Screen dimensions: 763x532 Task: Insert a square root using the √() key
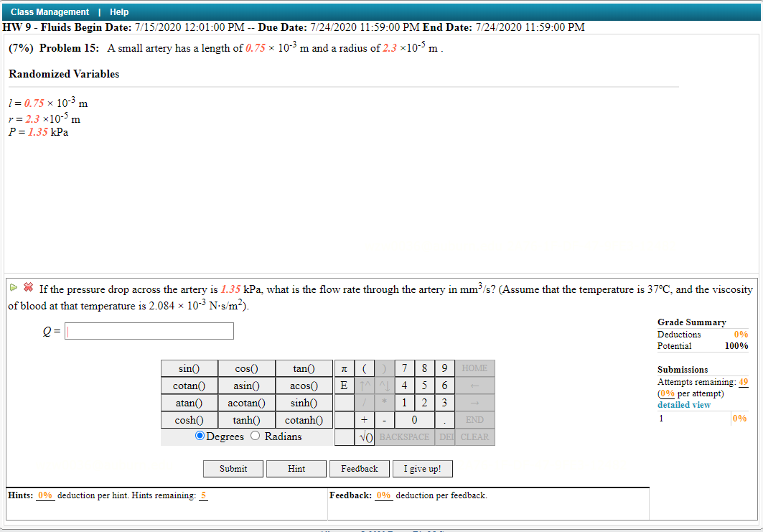click(366, 437)
